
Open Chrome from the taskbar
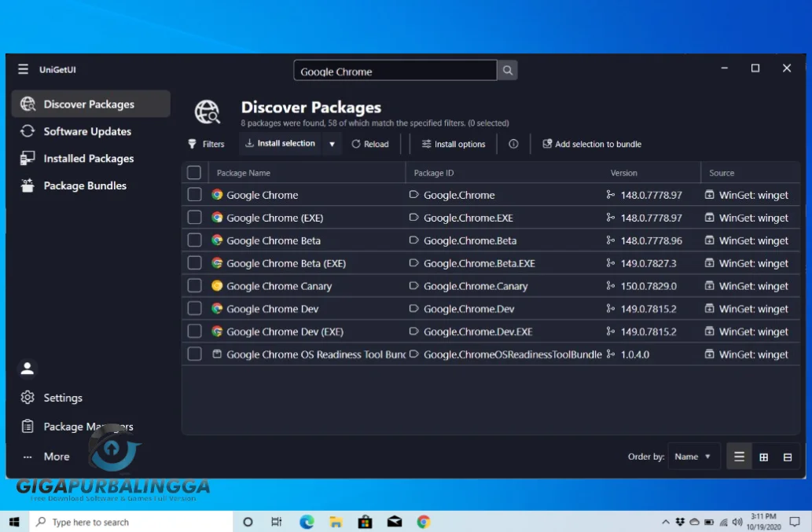(424, 522)
